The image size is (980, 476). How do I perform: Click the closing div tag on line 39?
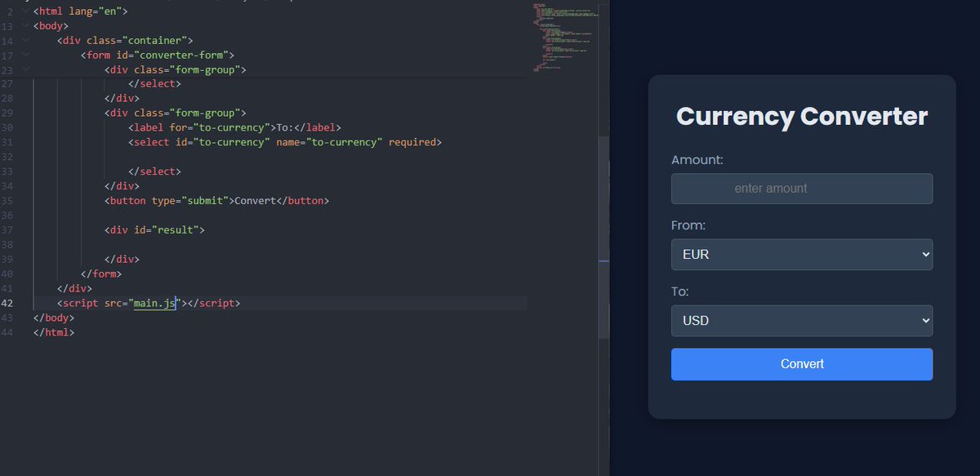coord(122,260)
